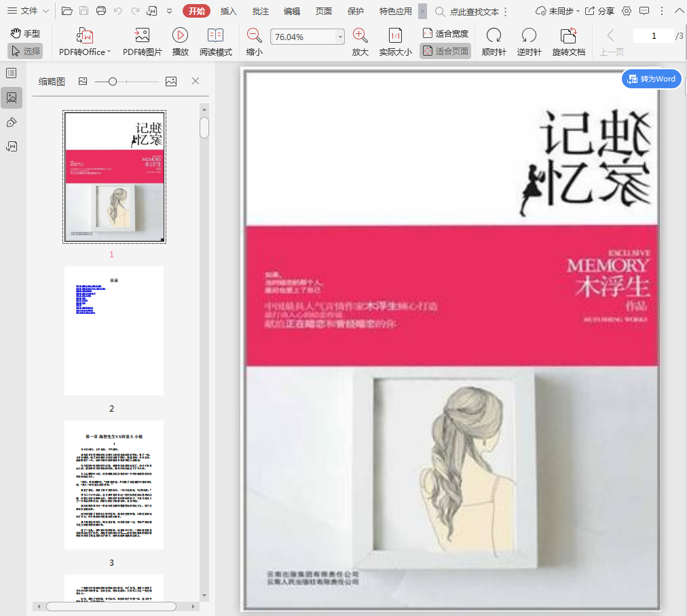The width and height of the screenshot is (687, 616).
Task: Rotate page with 逆时针 icon
Action: click(x=529, y=36)
